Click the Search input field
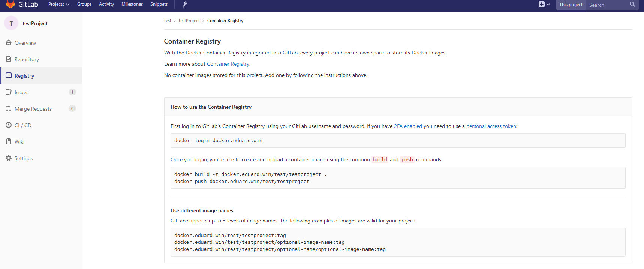This screenshot has height=269, width=644. (607, 5)
